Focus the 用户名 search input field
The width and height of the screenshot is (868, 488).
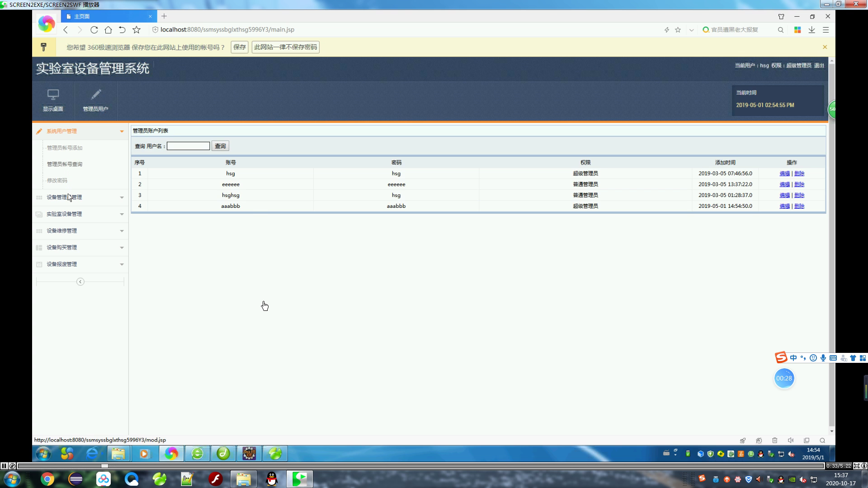[x=188, y=146]
